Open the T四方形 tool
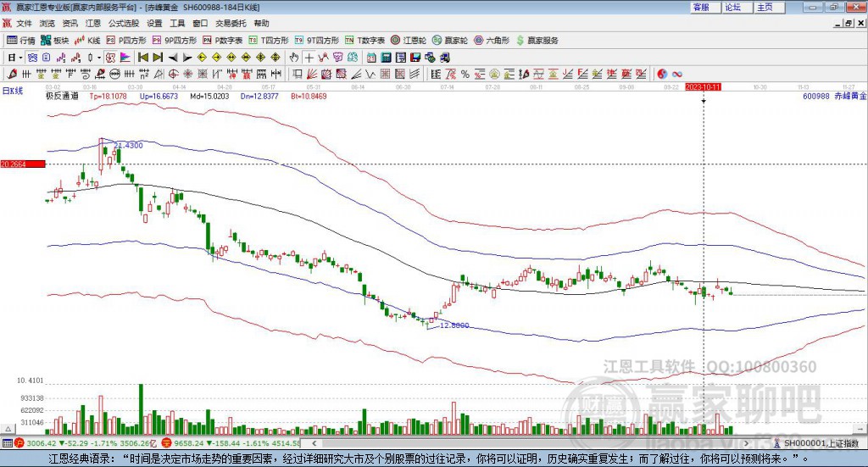Screen dimensions: 868x467 269,41
